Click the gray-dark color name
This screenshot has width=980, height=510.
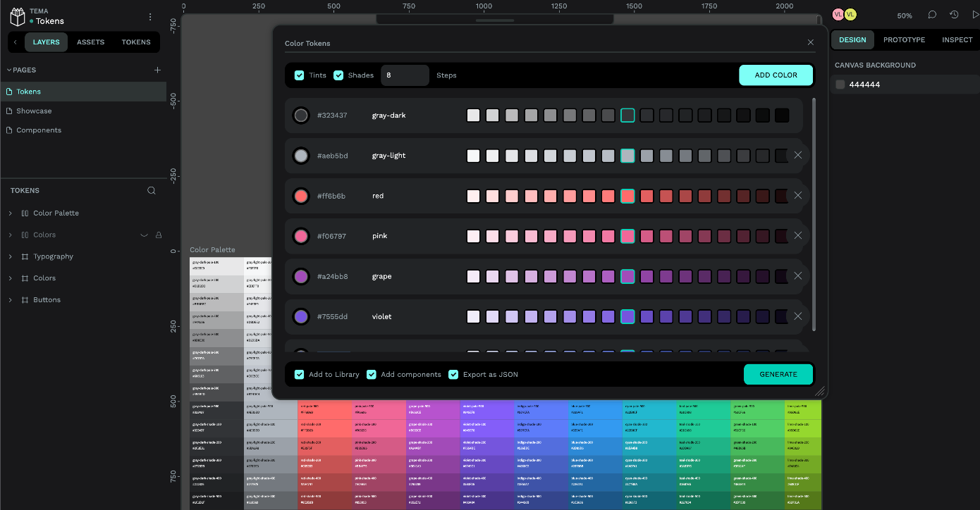389,116
